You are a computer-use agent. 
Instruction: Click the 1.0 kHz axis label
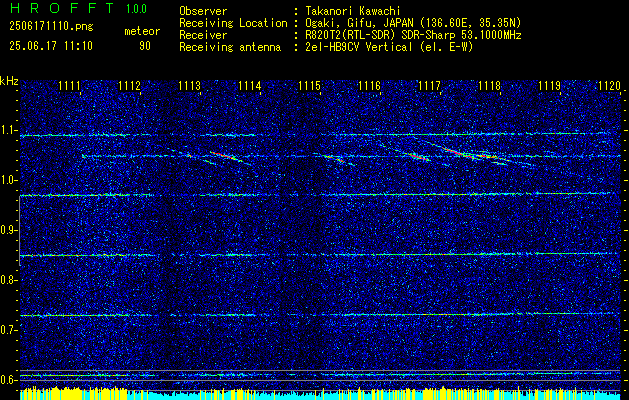(8, 181)
